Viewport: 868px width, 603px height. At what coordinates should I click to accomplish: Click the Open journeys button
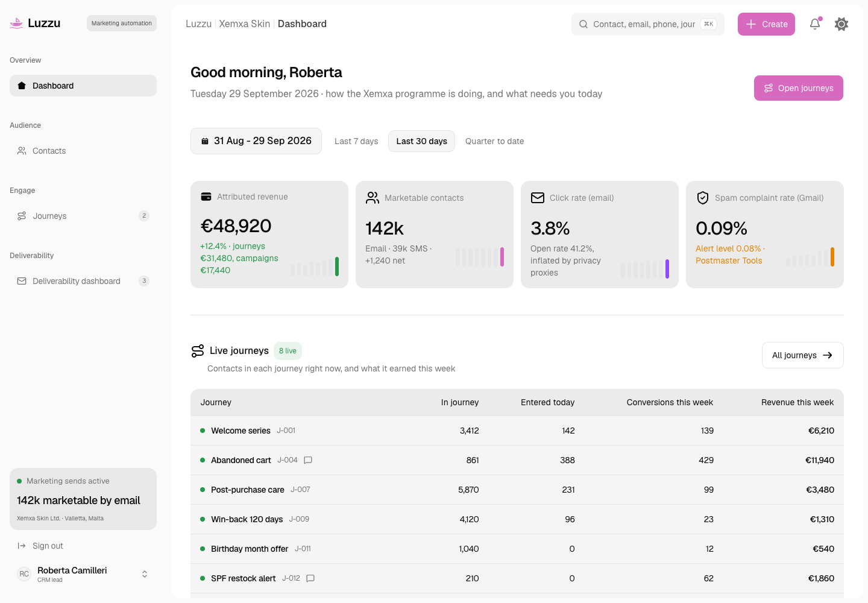pyautogui.click(x=799, y=88)
